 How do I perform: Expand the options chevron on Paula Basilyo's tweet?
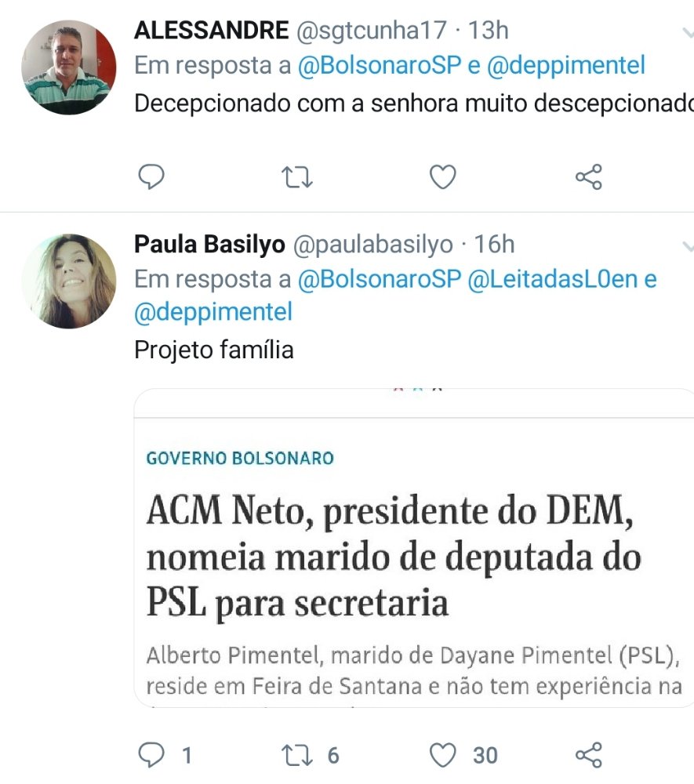pyautogui.click(x=687, y=246)
